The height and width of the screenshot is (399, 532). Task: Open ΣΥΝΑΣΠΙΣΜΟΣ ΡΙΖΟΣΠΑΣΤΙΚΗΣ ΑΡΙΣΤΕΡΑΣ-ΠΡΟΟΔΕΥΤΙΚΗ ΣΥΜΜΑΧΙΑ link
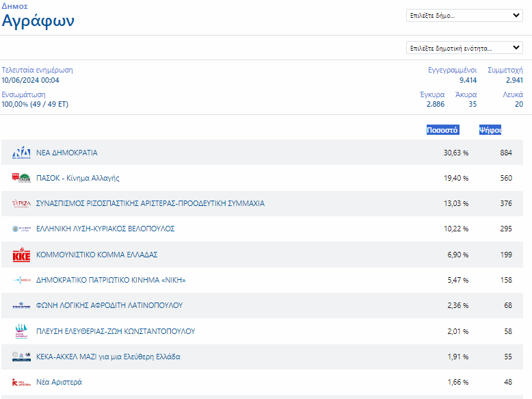[x=150, y=203]
